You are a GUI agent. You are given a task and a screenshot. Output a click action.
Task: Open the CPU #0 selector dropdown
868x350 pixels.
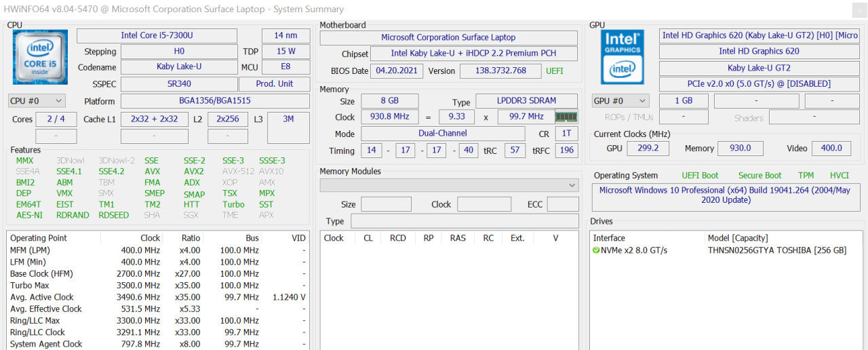click(37, 100)
